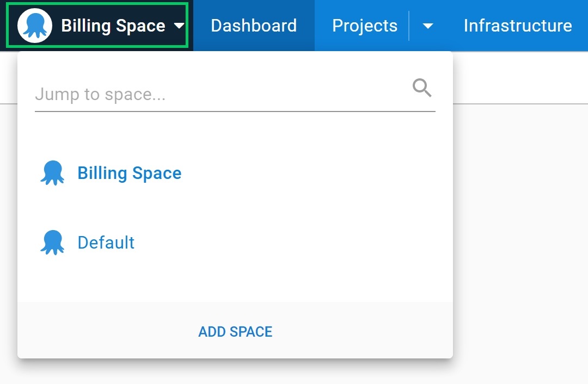The width and height of the screenshot is (588, 384).
Task: Click the search icon beside Jump to space
Action: (x=422, y=87)
